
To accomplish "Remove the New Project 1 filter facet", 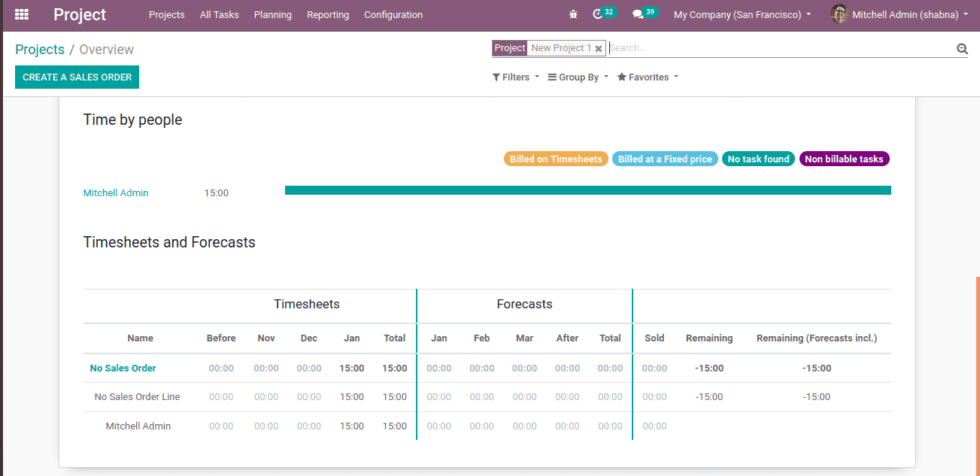I will tap(599, 49).
